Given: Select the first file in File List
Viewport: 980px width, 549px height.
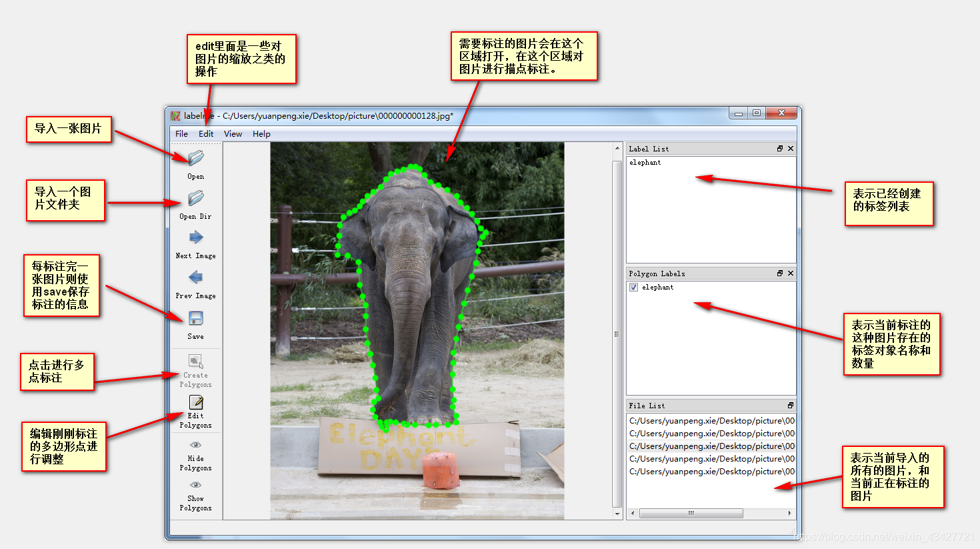Looking at the screenshot, I should click(x=711, y=421).
